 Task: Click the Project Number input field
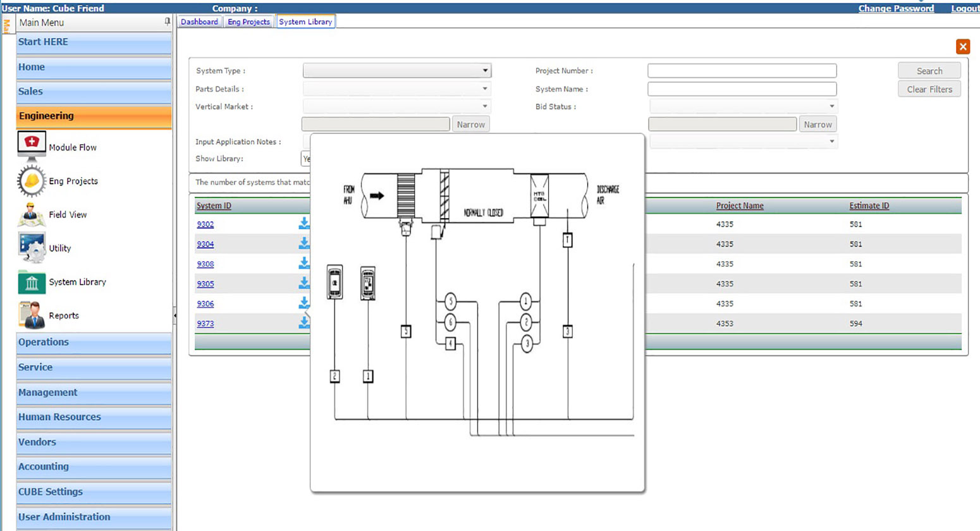(742, 71)
